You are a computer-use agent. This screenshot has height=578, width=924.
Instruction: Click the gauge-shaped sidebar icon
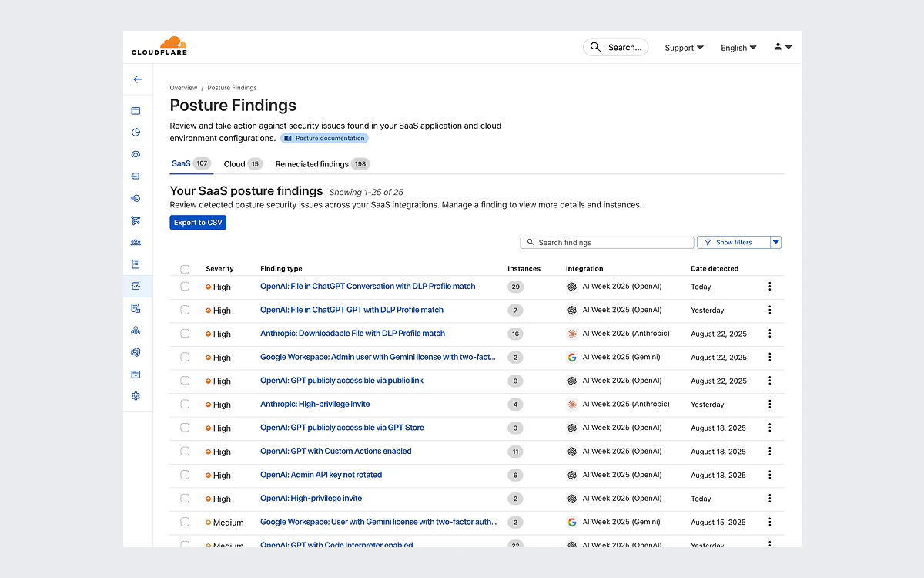pos(136,154)
